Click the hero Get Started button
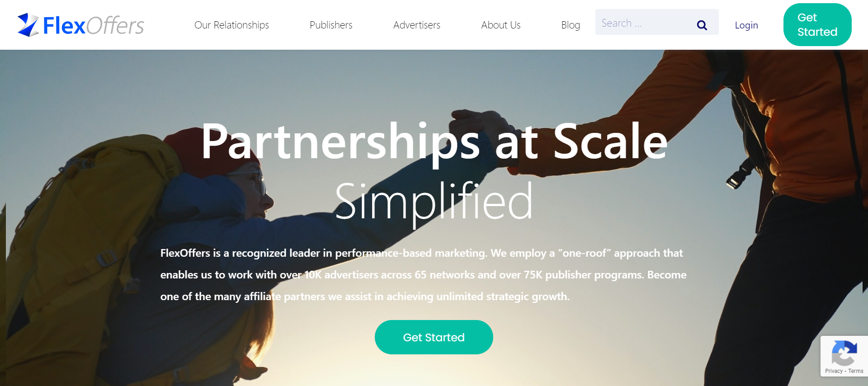This screenshot has width=868, height=386. tap(434, 337)
